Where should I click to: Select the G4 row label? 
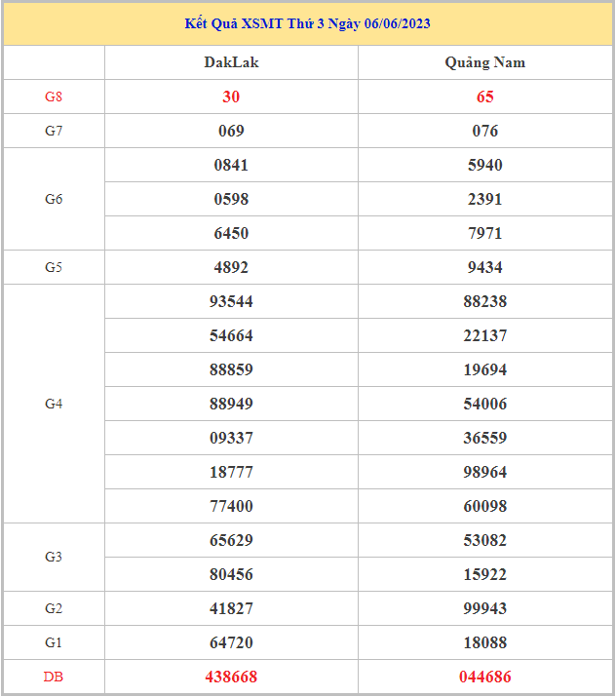54,404
